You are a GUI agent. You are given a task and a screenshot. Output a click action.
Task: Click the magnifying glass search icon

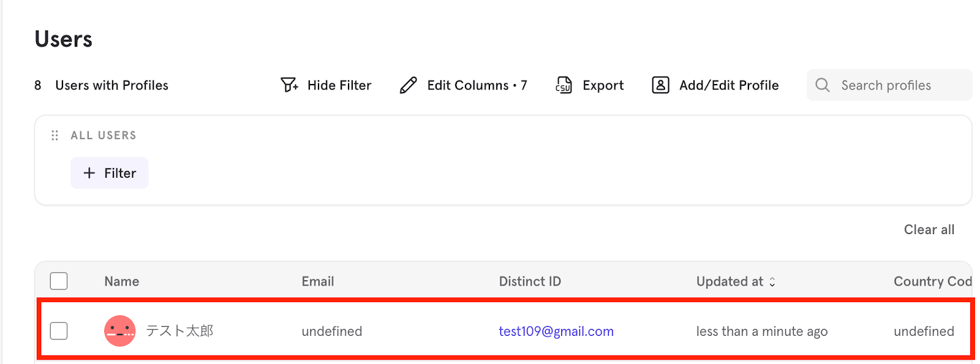pyautogui.click(x=823, y=85)
